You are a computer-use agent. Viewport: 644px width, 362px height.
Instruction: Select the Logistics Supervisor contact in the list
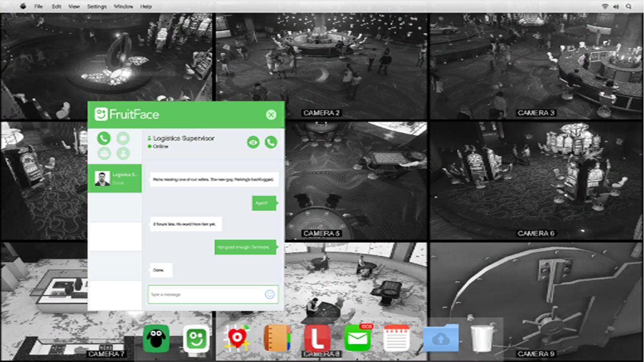pyautogui.click(x=115, y=178)
